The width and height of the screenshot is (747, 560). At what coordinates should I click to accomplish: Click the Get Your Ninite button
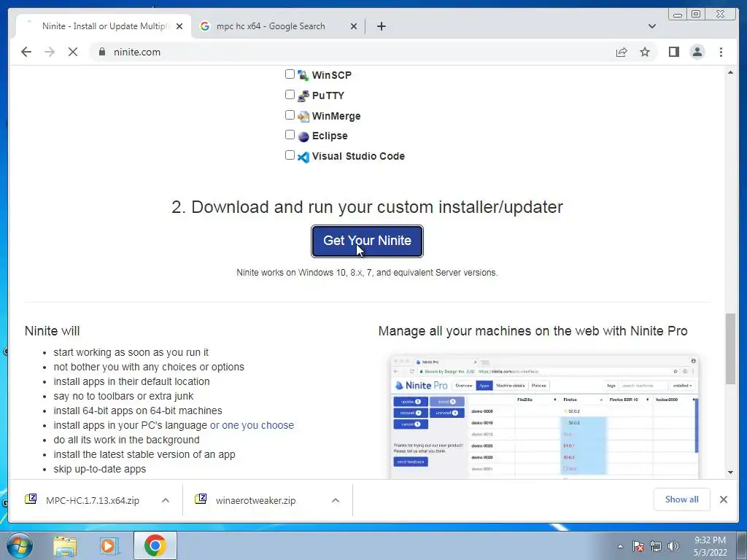367,241
